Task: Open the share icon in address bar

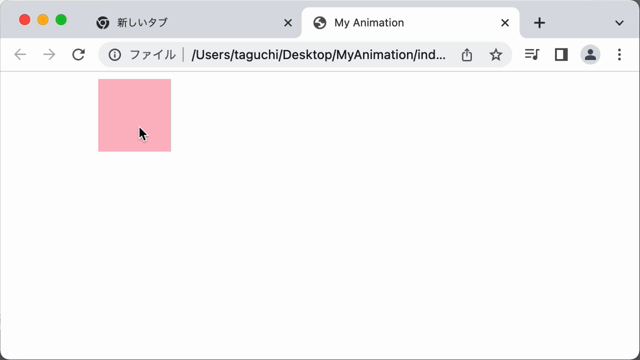Action: coord(467,54)
